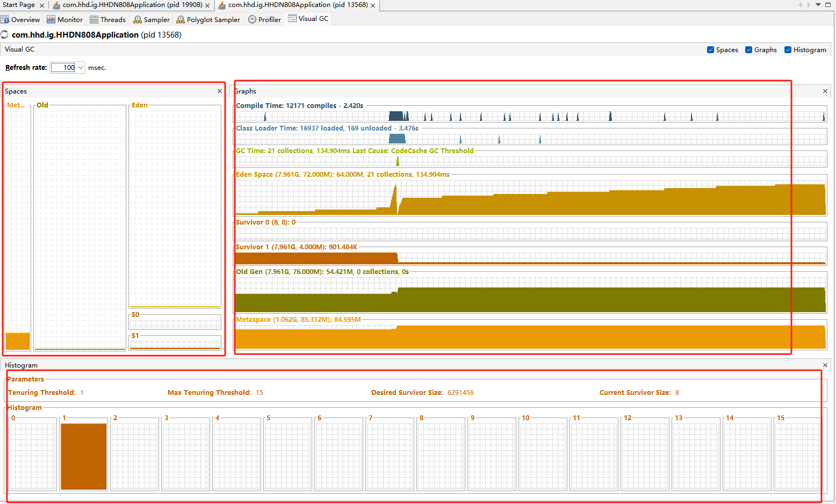This screenshot has height=504, width=836.
Task: Click the Polyglot Sampler icon
Action: [181, 19]
